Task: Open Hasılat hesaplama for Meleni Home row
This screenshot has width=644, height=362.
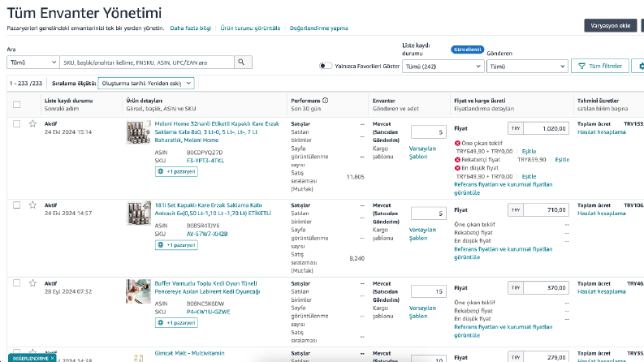Action: [x=601, y=131]
